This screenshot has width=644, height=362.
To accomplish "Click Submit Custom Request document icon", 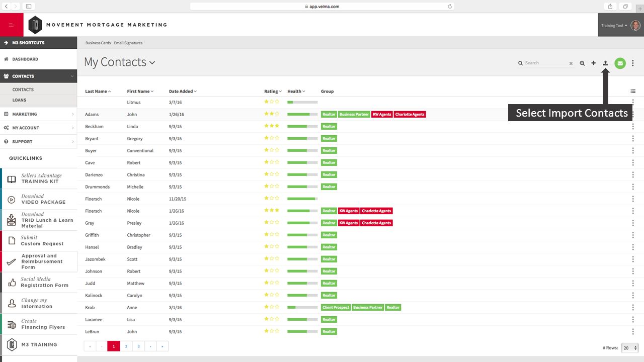I will point(12,241).
